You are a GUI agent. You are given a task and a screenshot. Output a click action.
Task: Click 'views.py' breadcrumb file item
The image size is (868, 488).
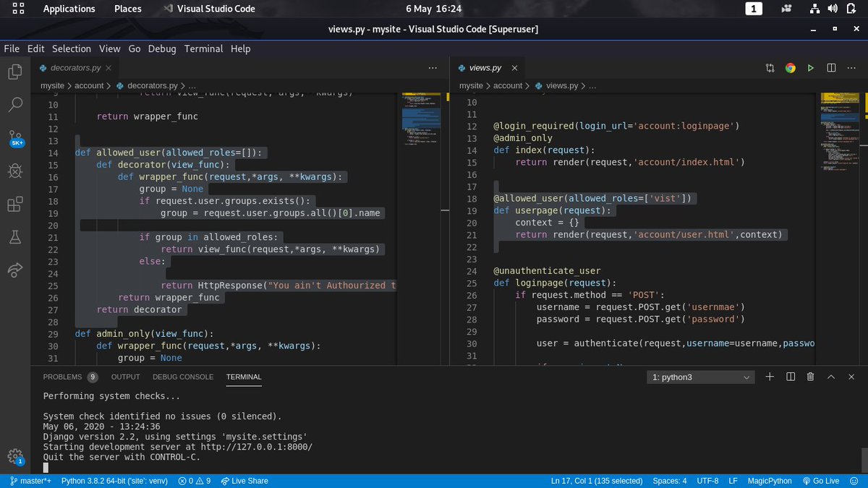(x=556, y=85)
